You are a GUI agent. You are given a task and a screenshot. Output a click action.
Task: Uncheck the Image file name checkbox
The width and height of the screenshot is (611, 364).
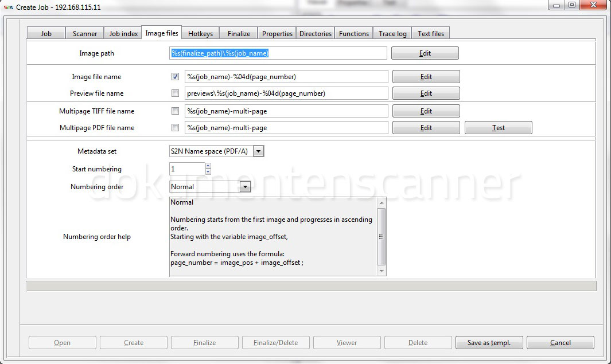(x=176, y=77)
